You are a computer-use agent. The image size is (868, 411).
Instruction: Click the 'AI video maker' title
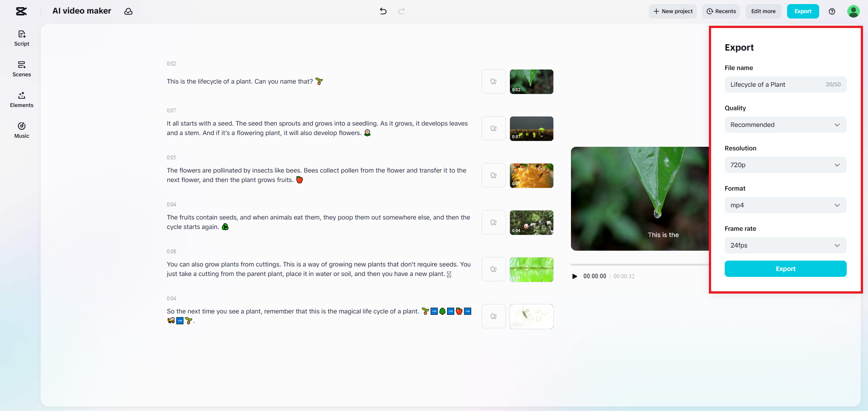click(82, 11)
